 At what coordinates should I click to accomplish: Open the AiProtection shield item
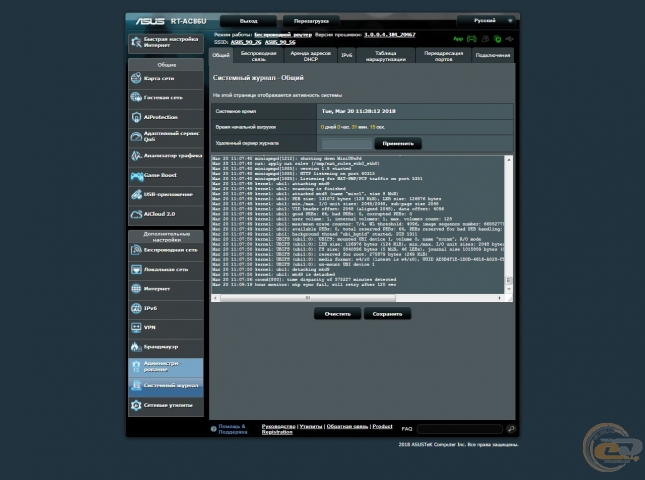click(166, 117)
